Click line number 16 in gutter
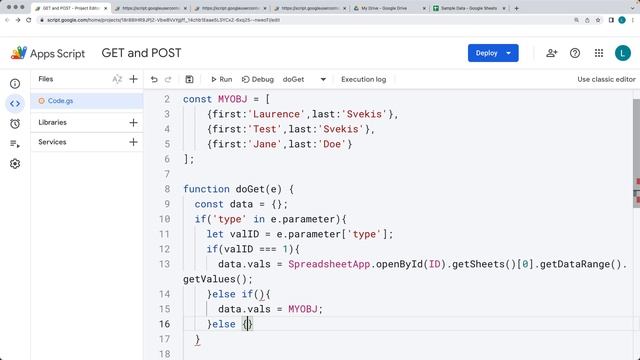The image size is (640, 360). pos(164,324)
